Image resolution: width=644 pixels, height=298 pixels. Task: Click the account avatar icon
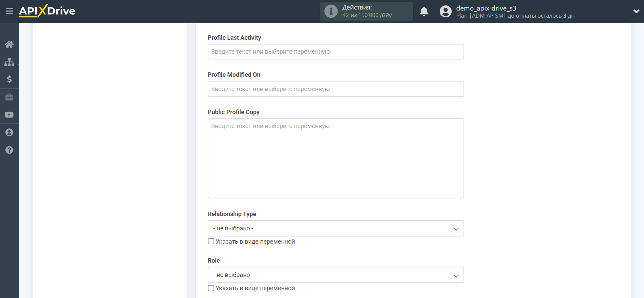click(446, 12)
